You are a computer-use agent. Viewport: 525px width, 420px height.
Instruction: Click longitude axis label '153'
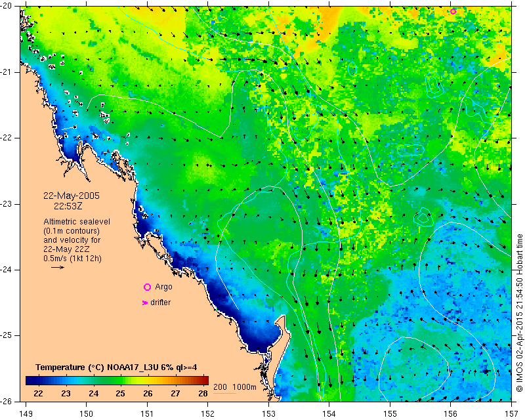coord(268,414)
